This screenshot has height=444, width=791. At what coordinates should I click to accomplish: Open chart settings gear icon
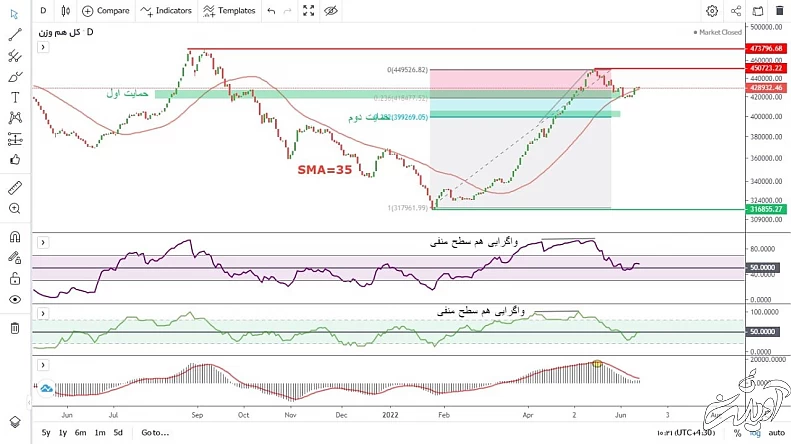coord(712,11)
